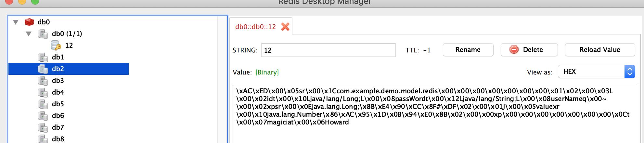Image resolution: width=644 pixels, height=143 pixels.
Task: Click the key name input field
Action: [328, 50]
